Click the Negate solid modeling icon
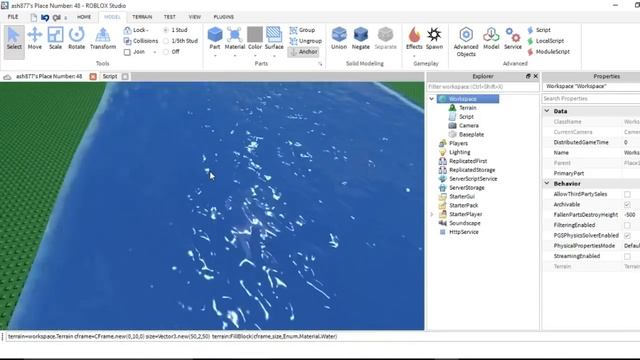Image resolution: width=640 pixels, height=360 pixels. 360,39
